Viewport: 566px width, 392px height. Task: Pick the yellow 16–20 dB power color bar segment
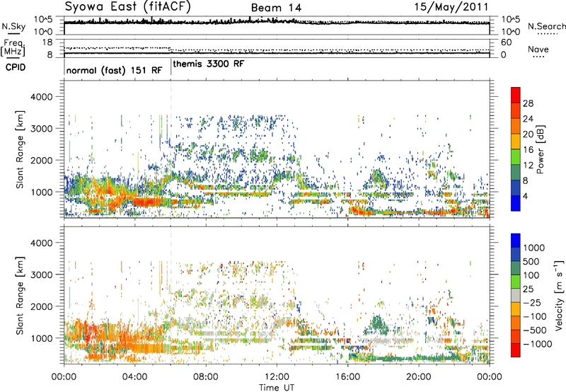(x=516, y=142)
